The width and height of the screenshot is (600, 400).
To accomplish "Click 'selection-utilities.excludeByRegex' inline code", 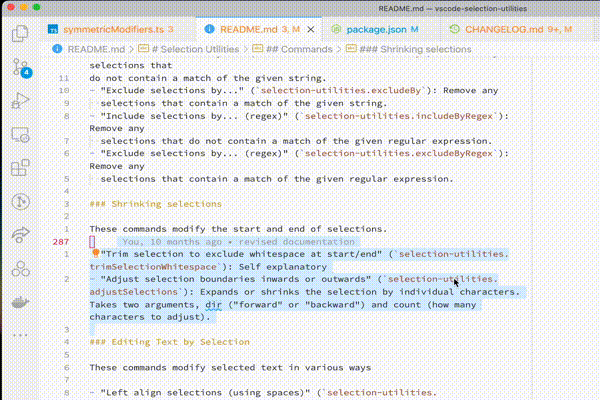I will point(398,153).
